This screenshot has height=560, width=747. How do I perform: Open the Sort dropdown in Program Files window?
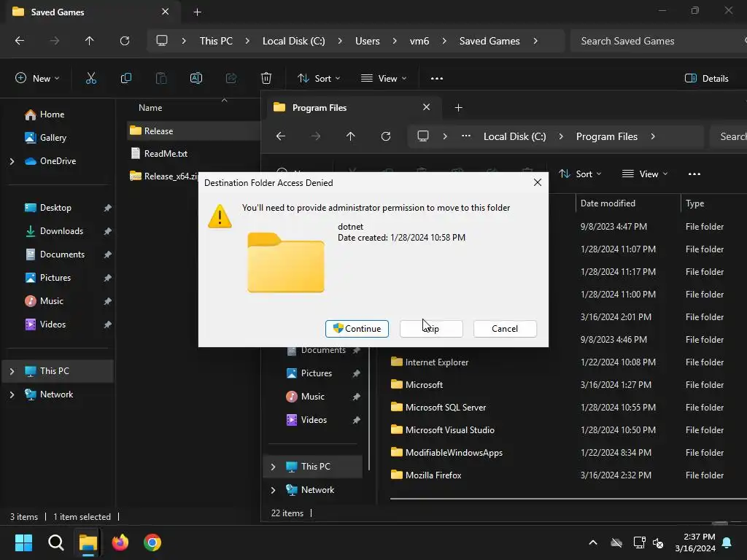(580, 174)
